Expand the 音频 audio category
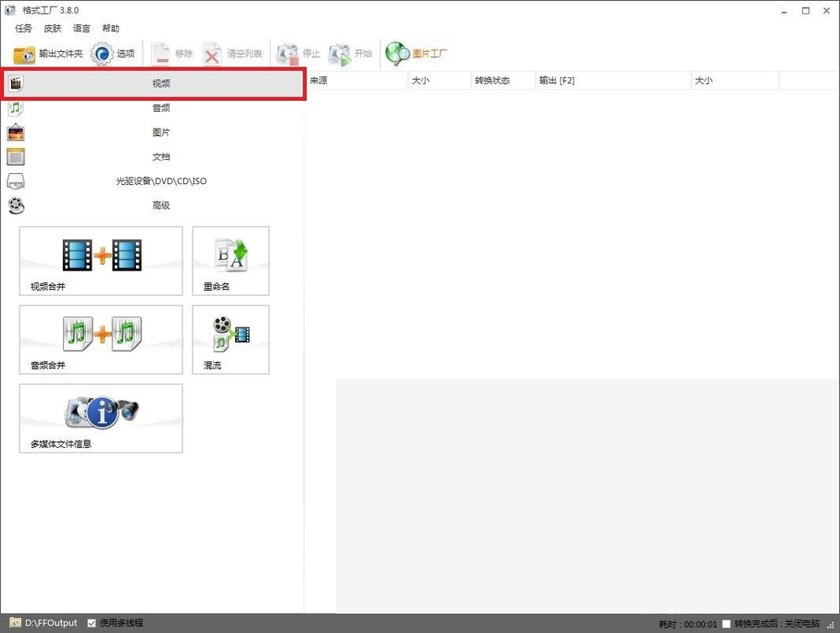 [153, 108]
